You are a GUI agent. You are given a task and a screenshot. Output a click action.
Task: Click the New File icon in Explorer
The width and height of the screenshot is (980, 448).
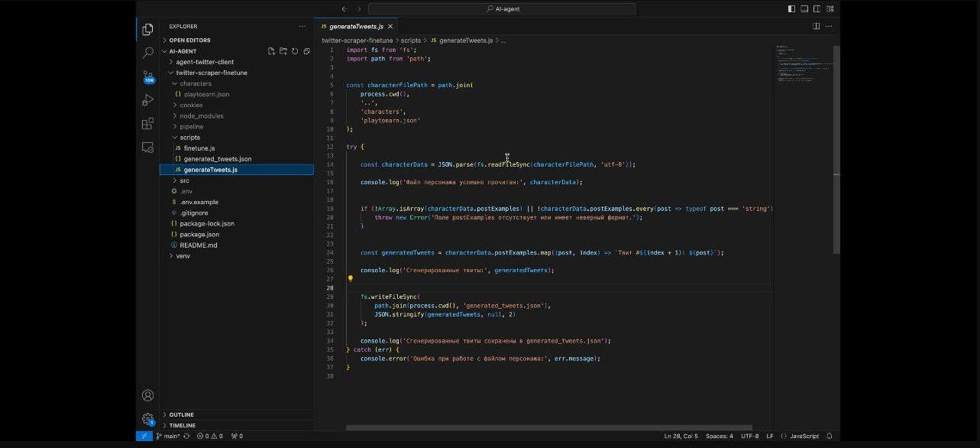[271, 50]
